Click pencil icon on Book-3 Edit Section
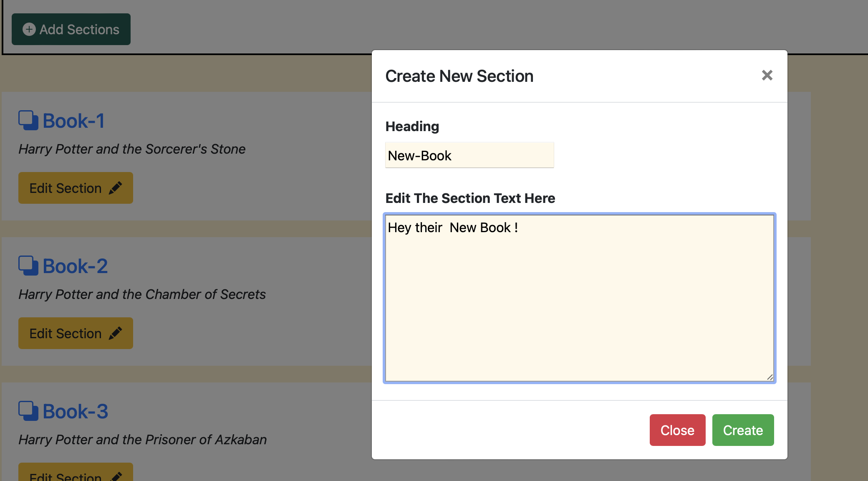The image size is (868, 481). tap(116, 476)
